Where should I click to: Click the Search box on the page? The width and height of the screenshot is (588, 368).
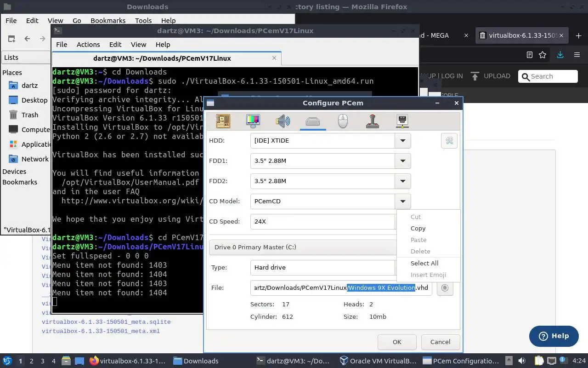(x=548, y=76)
